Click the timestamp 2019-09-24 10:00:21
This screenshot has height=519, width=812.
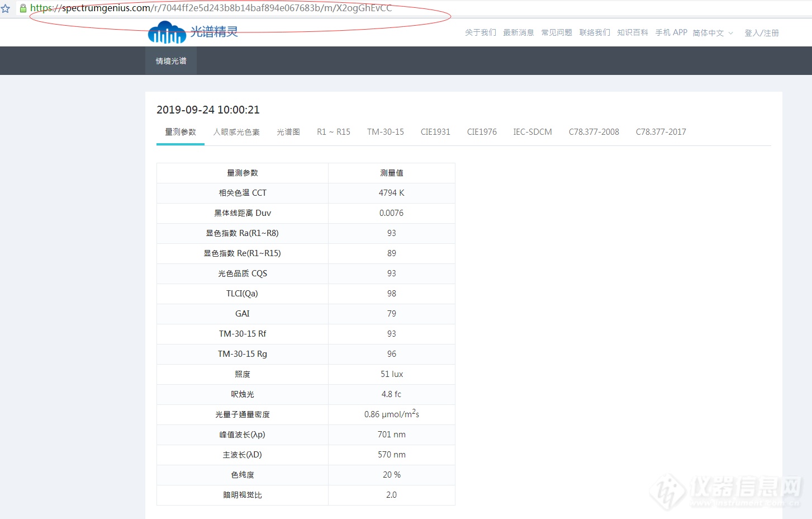[x=208, y=110]
